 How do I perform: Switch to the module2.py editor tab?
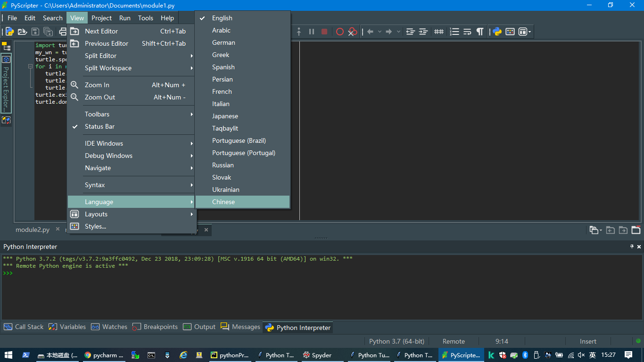click(33, 230)
